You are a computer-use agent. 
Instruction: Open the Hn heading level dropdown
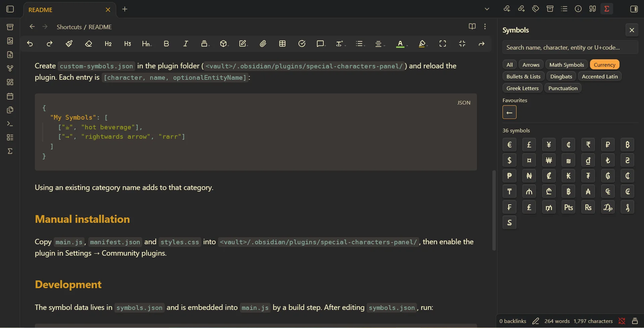[x=147, y=44]
